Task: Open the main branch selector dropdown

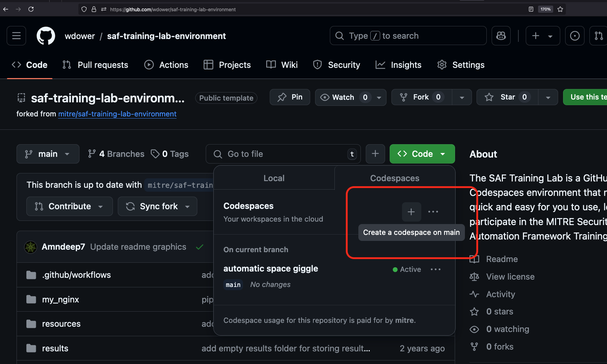Action: [x=47, y=154]
